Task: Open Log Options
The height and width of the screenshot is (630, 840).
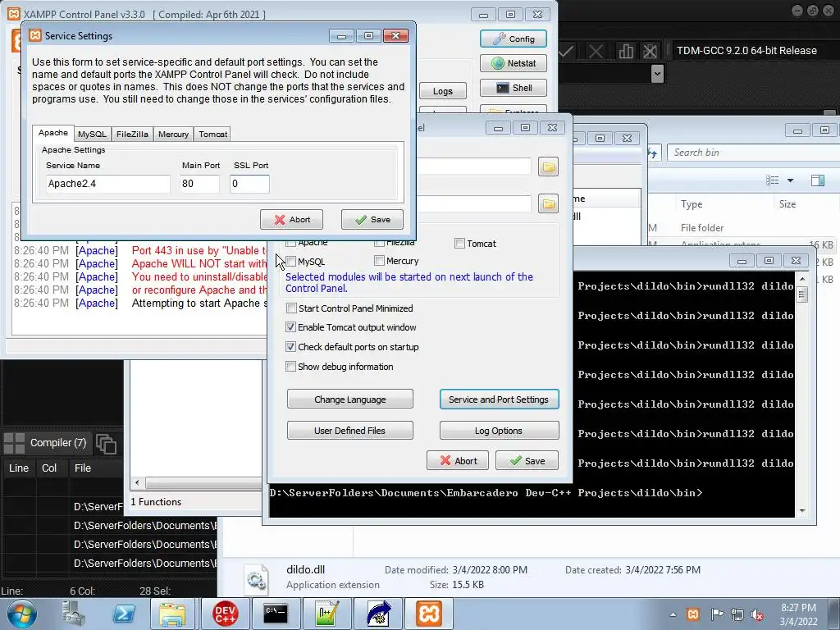Action: (499, 430)
